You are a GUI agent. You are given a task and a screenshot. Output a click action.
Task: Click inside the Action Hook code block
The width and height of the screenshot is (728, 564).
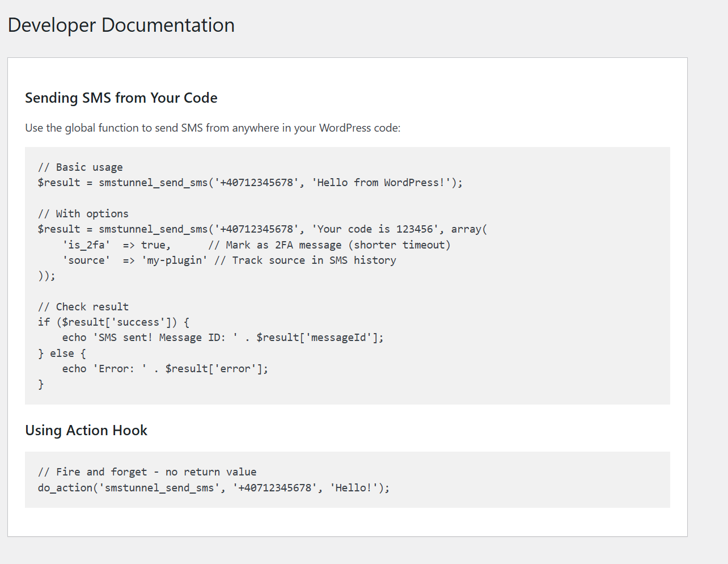(x=347, y=479)
